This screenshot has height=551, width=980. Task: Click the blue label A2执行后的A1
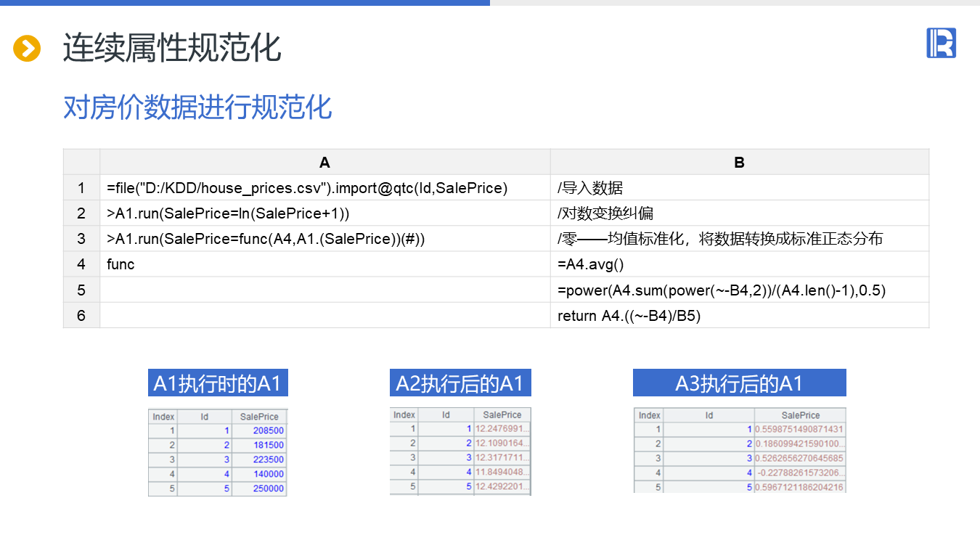(460, 383)
